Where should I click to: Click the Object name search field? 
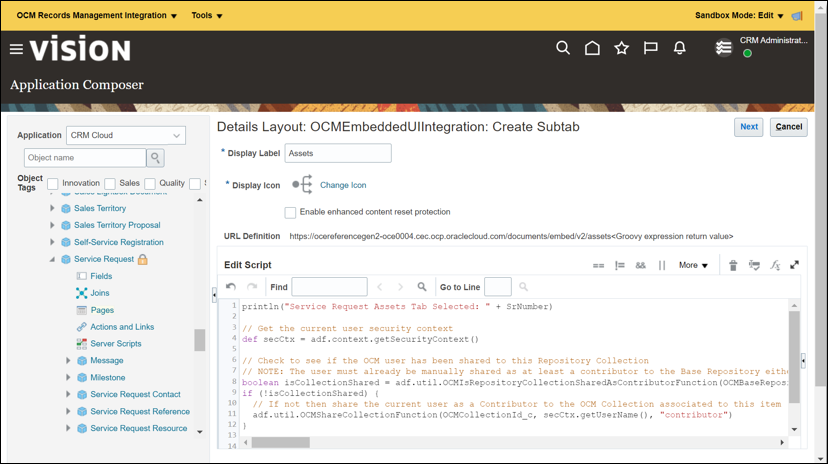click(84, 157)
